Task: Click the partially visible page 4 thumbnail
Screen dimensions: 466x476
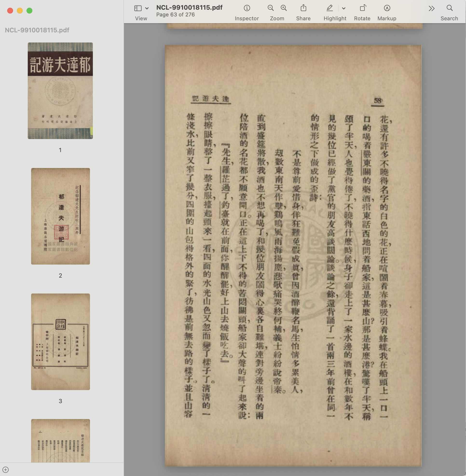Action: pyautogui.click(x=60, y=441)
